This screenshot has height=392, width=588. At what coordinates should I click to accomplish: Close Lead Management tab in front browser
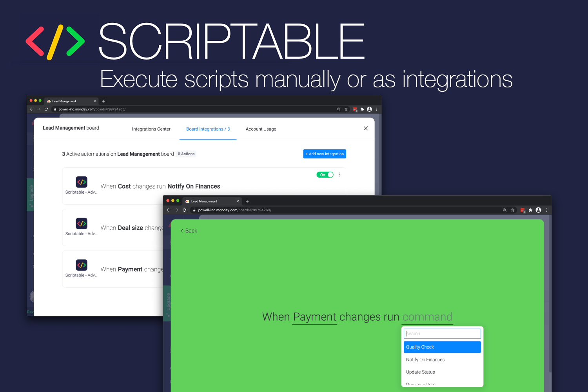pos(238,201)
